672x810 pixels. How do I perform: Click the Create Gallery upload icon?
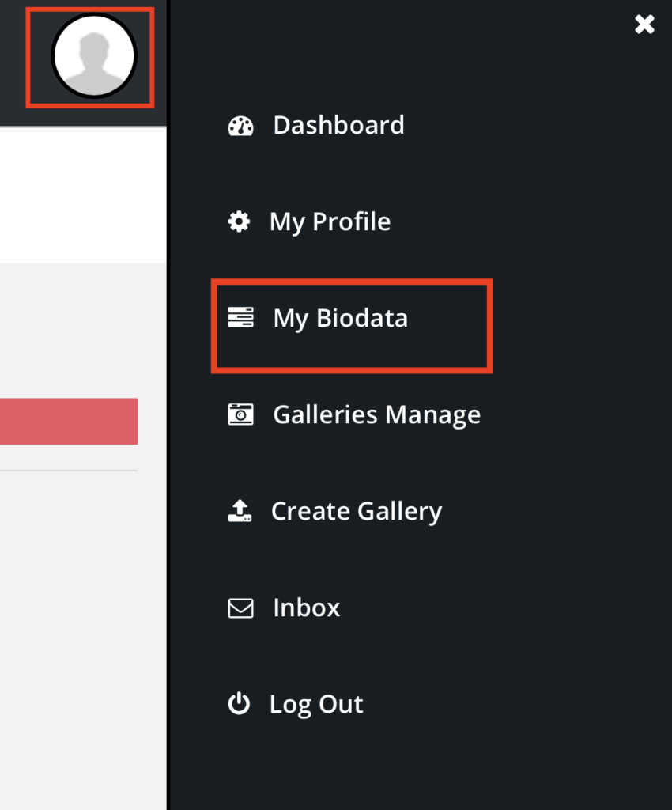[x=240, y=511]
